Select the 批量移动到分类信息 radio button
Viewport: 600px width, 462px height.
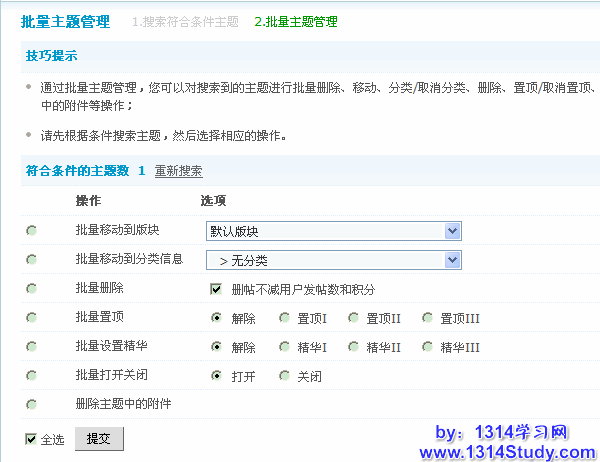31,260
